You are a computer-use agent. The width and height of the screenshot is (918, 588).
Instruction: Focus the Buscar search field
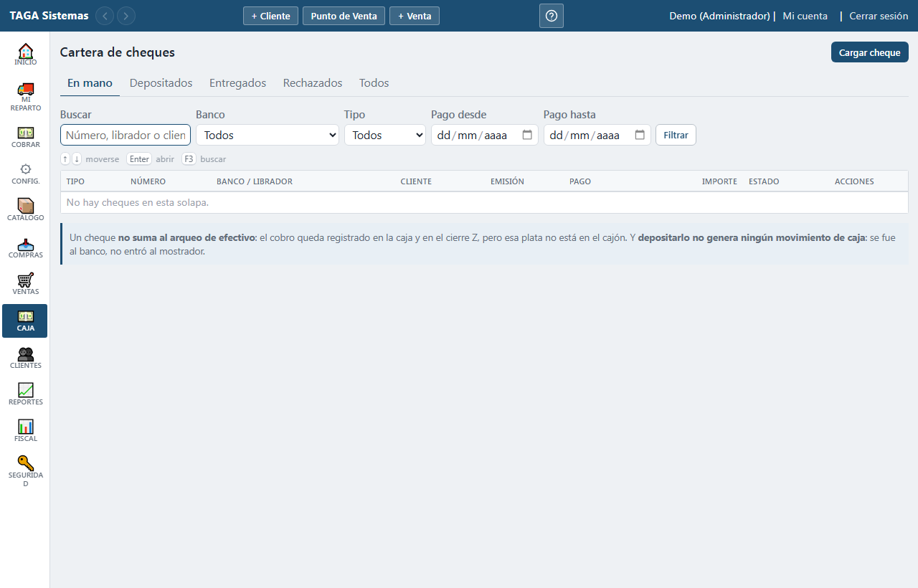click(x=126, y=135)
